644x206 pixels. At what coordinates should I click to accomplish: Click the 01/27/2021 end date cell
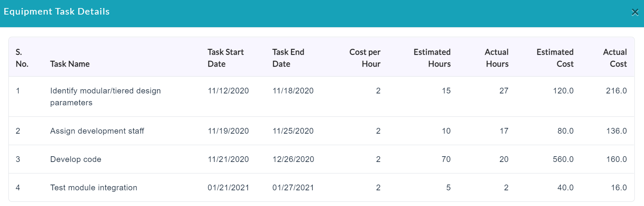(293, 188)
